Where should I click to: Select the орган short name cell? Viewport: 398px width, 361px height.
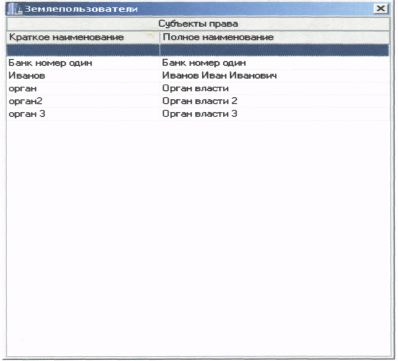click(83, 88)
